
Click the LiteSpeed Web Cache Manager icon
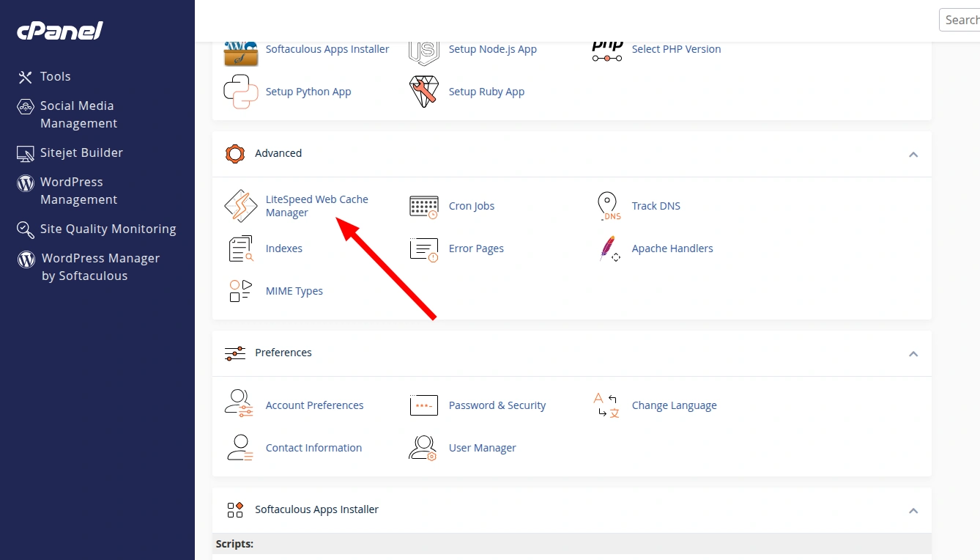(240, 206)
